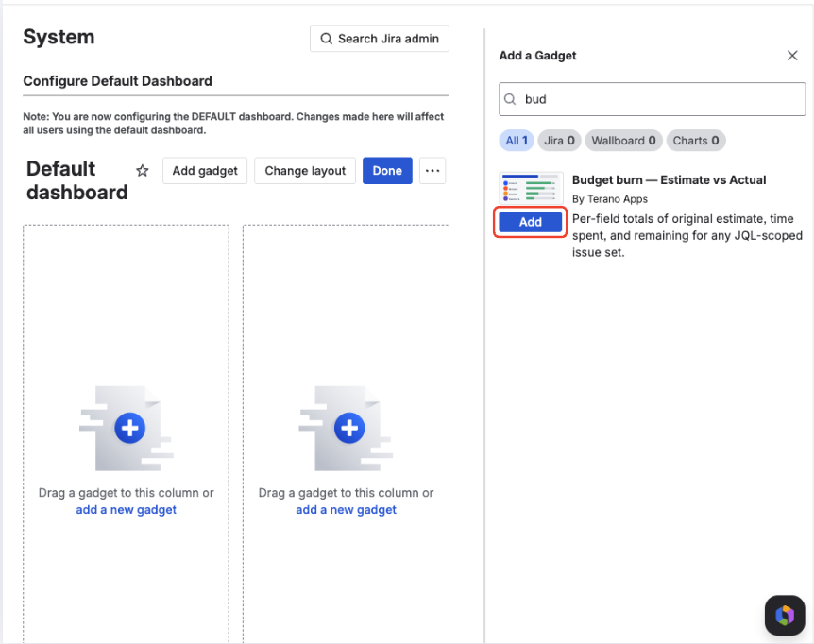Select the Wallboard 0 filter tab
The width and height of the screenshot is (814, 644).
[x=623, y=141]
